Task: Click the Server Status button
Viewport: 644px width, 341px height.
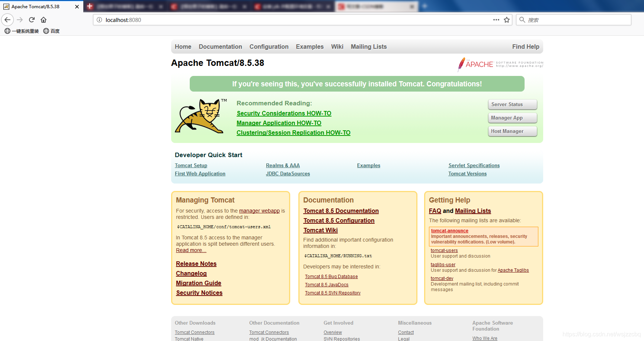Action: [512, 104]
